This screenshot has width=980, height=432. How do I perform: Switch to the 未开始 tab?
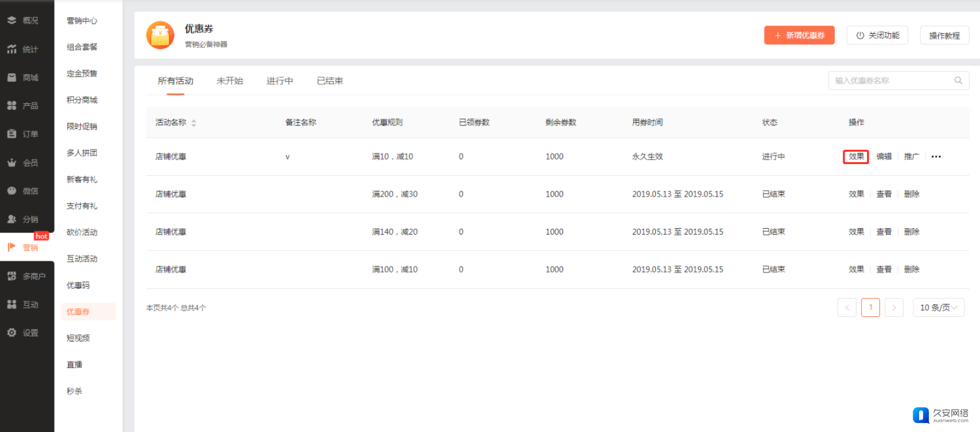click(x=230, y=81)
